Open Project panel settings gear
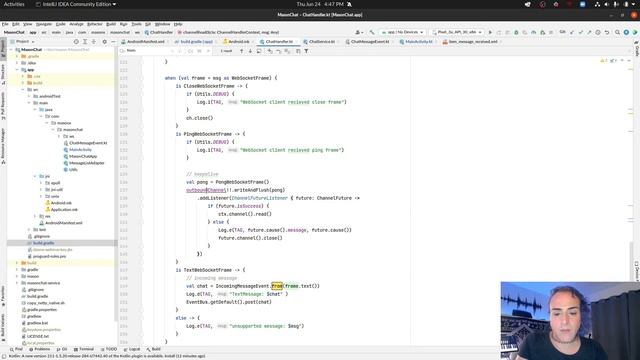Screen dimensions: 640x360 (104, 42)
